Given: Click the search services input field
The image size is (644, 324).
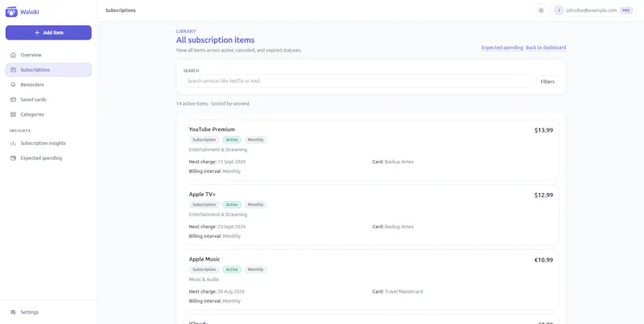Looking at the screenshot, I should [357, 81].
